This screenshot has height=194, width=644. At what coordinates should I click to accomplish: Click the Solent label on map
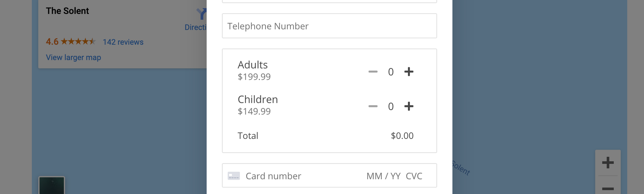coord(461,168)
